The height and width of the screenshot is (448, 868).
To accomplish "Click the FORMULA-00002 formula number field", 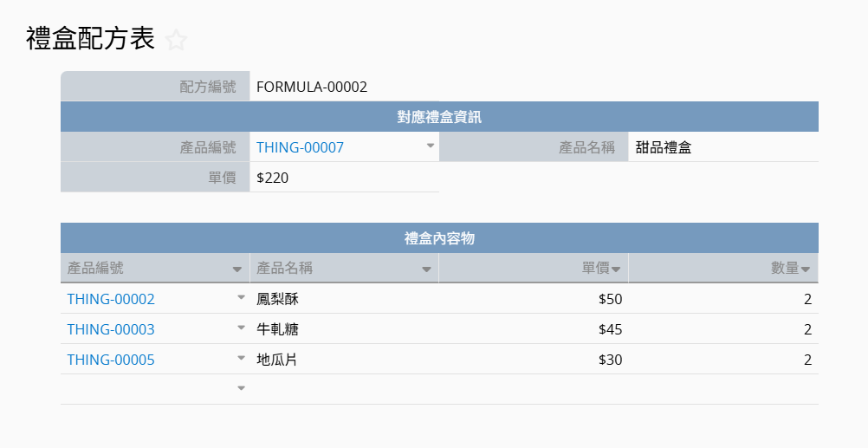I will pyautogui.click(x=312, y=87).
